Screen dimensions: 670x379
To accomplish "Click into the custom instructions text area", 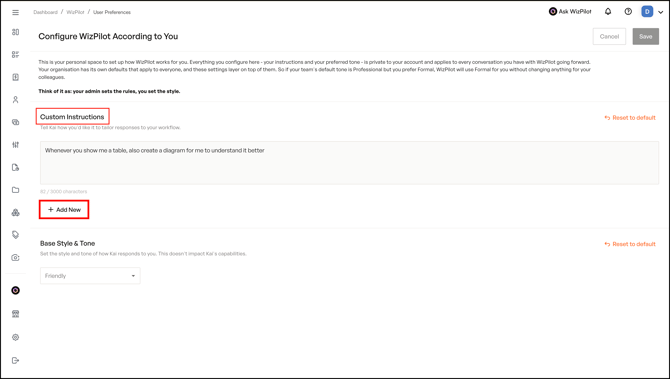I will coord(349,163).
